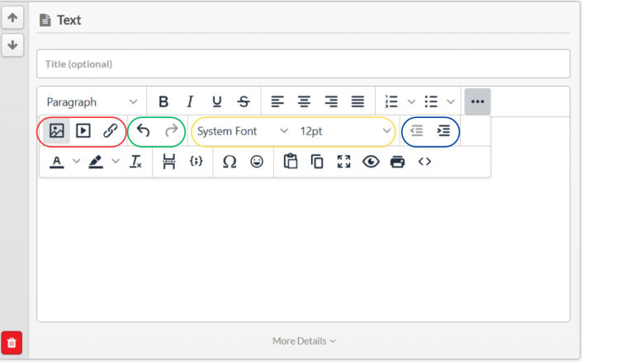Click the insert link icon
Screen dimensions: 644x362
coord(110,131)
